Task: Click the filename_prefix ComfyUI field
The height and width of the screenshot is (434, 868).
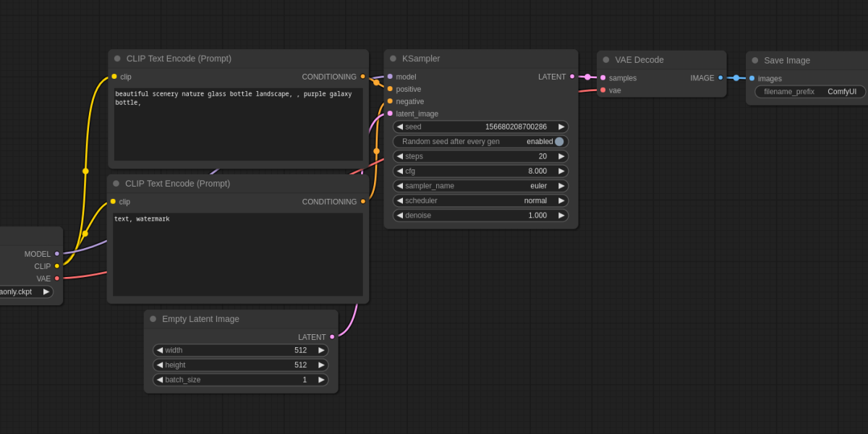Action: pyautogui.click(x=810, y=92)
